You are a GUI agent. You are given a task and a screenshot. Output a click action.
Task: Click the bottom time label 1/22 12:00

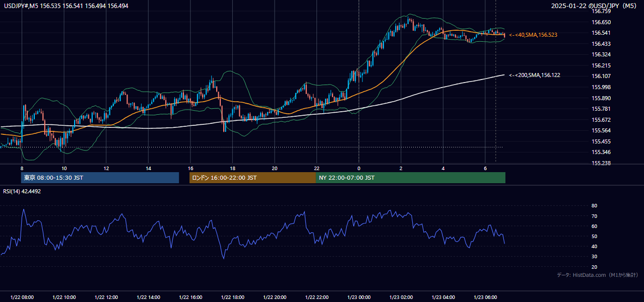pos(106,297)
